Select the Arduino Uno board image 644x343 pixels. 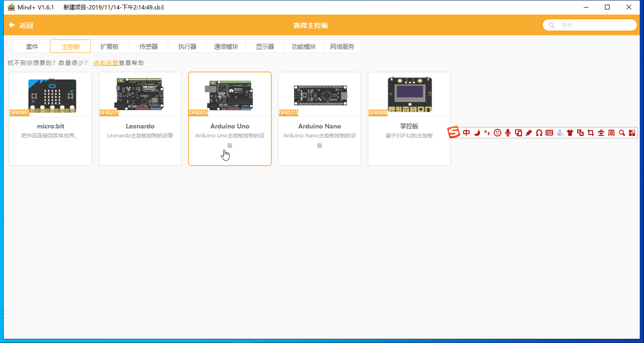tap(230, 94)
